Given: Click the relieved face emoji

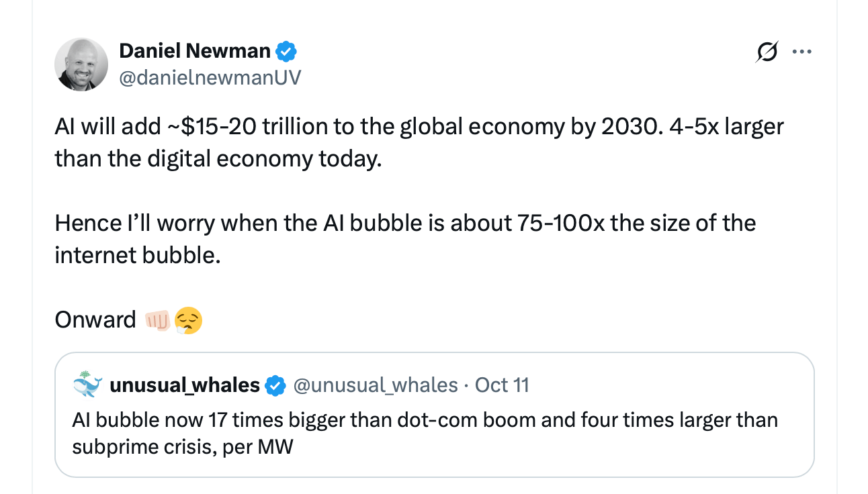Looking at the screenshot, I should tap(188, 320).
